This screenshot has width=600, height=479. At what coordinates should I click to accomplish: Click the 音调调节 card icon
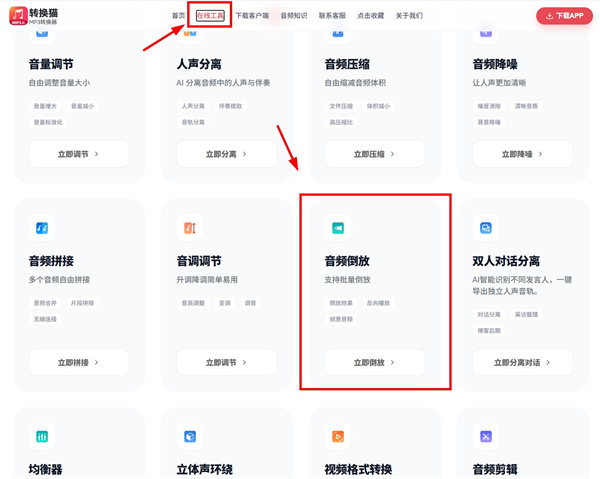190,228
